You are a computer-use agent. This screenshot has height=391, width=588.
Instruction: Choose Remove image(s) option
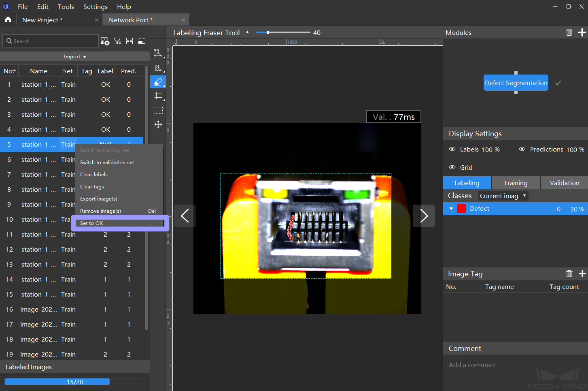pos(119,211)
